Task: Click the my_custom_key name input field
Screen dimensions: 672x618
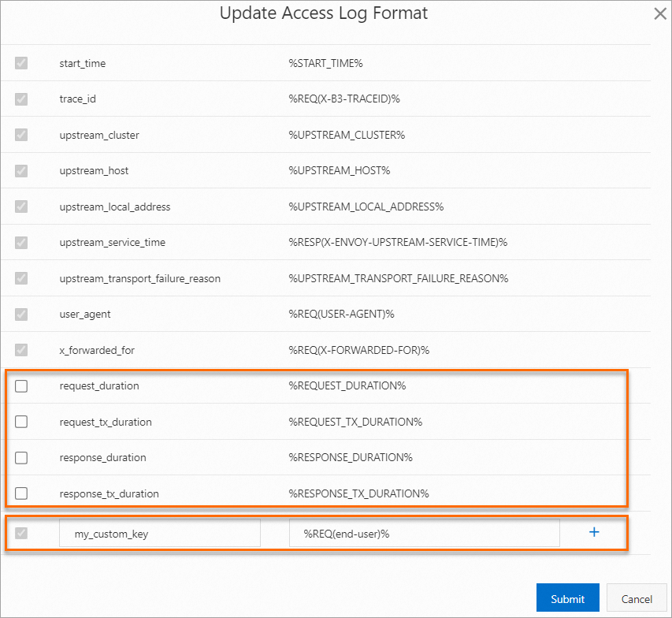Action: 160,533
